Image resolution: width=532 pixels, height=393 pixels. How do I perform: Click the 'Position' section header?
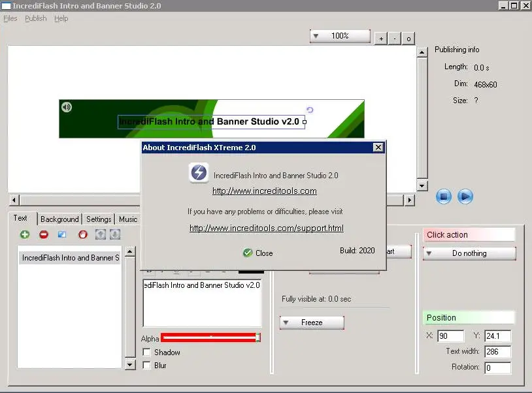(469, 318)
